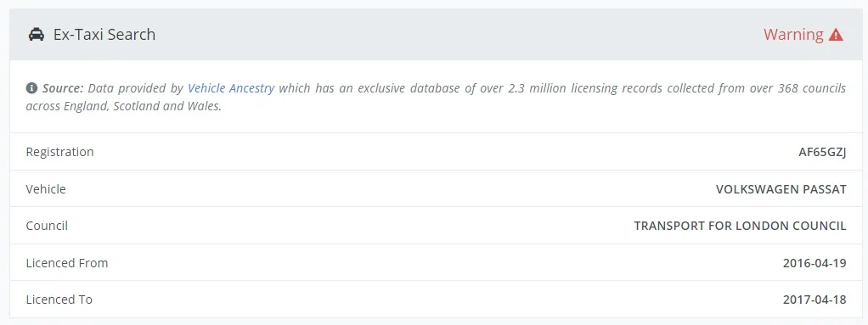The width and height of the screenshot is (868, 325).
Task: Click the Registration row label
Action: tap(59, 152)
